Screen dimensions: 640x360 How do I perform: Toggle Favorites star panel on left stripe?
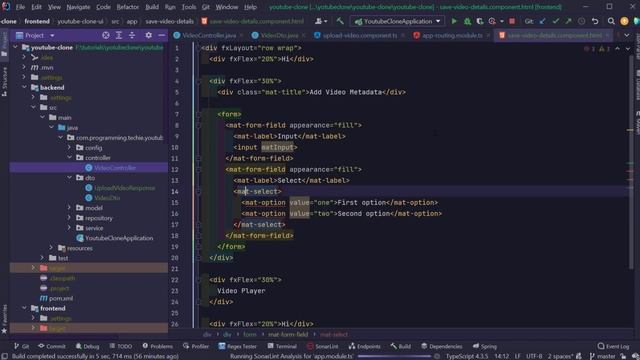(x=4, y=319)
